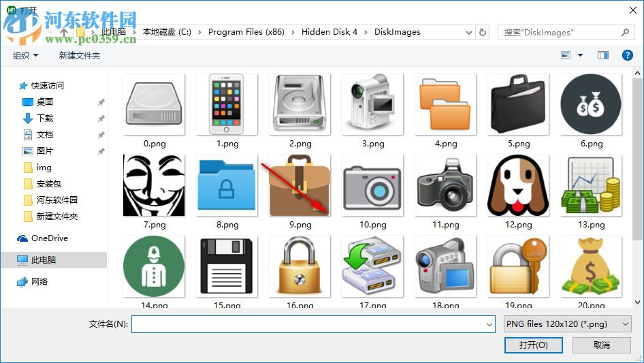The width and height of the screenshot is (644, 363).
Task: Select the 20.png money sack image
Action: pyautogui.click(x=591, y=266)
